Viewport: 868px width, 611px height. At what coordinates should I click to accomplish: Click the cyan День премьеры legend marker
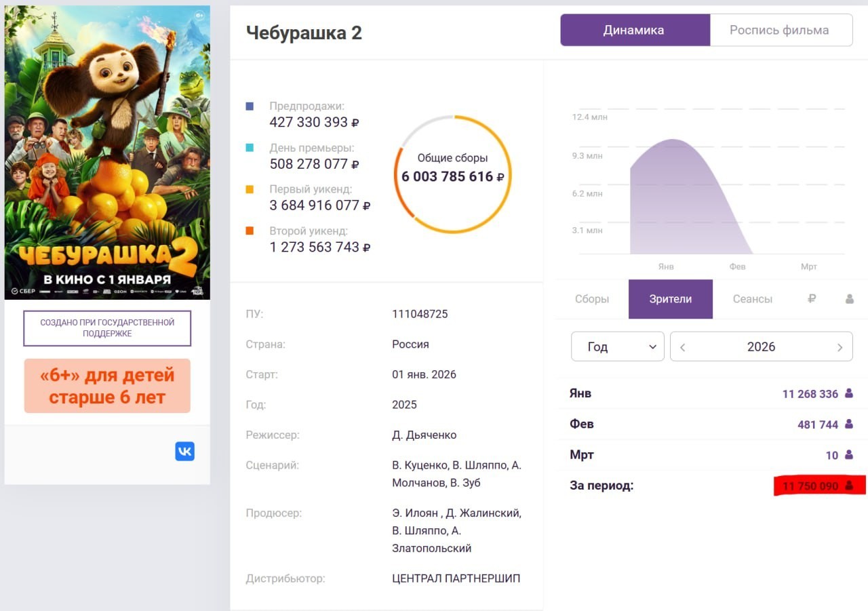coord(250,148)
